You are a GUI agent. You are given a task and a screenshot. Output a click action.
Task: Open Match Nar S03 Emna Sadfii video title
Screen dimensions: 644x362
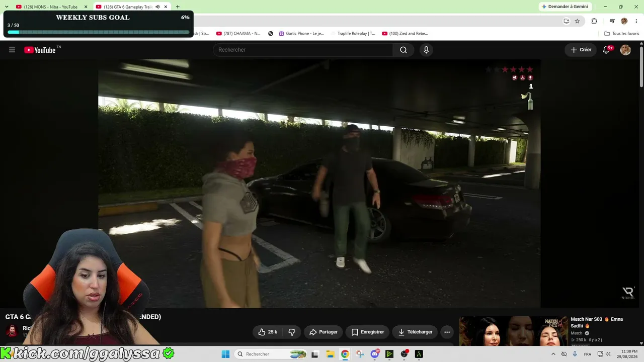[x=597, y=322]
